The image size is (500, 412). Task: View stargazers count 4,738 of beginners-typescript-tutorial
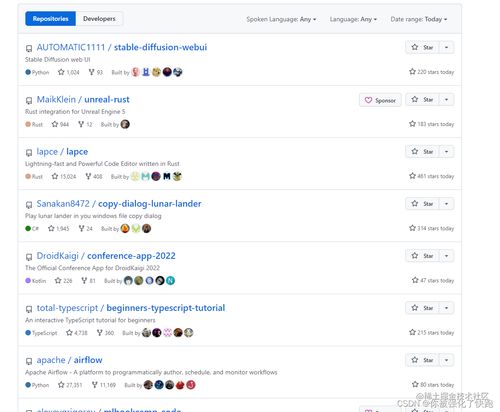77,333
